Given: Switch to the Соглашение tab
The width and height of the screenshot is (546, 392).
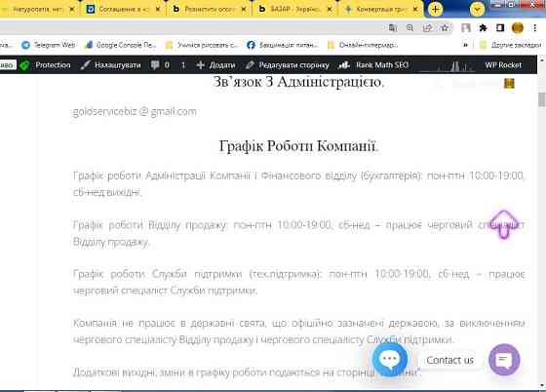Looking at the screenshot, I should [123, 10].
